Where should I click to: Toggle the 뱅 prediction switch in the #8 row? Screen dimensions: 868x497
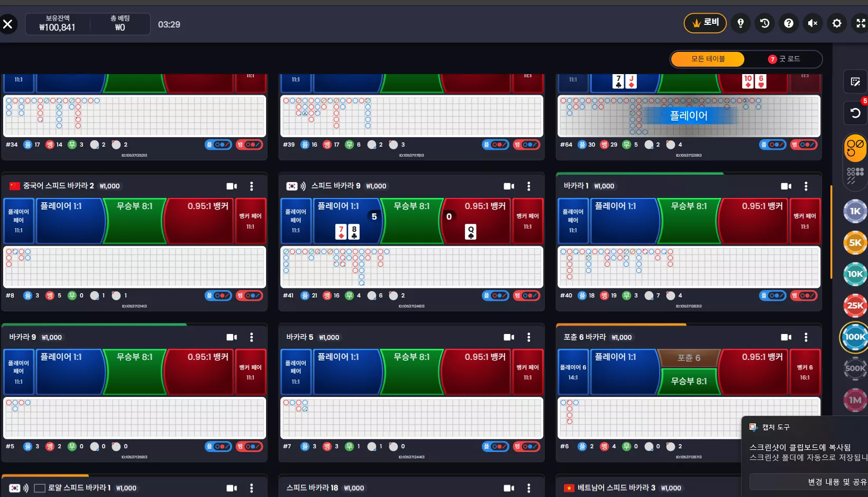tap(249, 295)
